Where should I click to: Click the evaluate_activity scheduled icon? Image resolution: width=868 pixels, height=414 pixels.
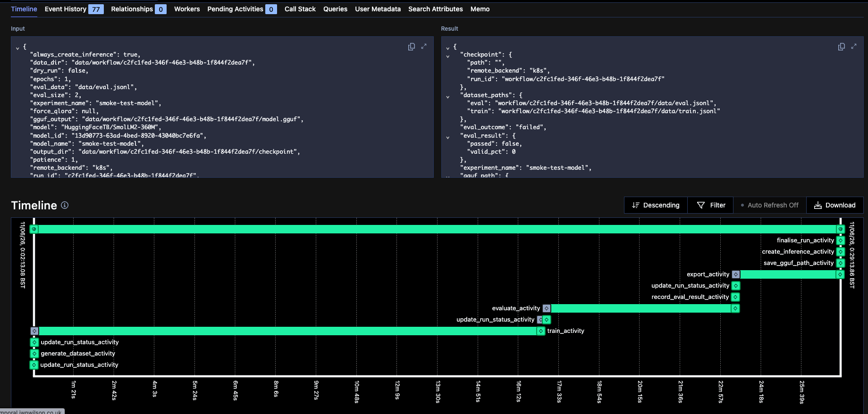547,308
